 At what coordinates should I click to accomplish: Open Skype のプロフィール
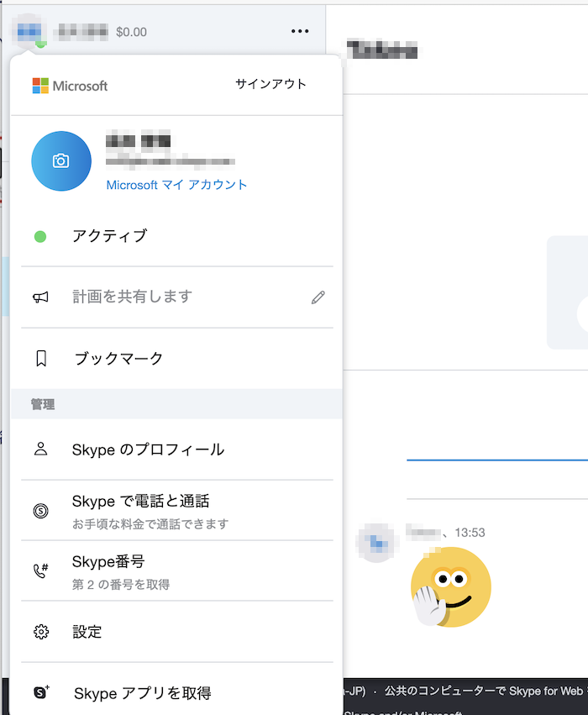[177, 450]
